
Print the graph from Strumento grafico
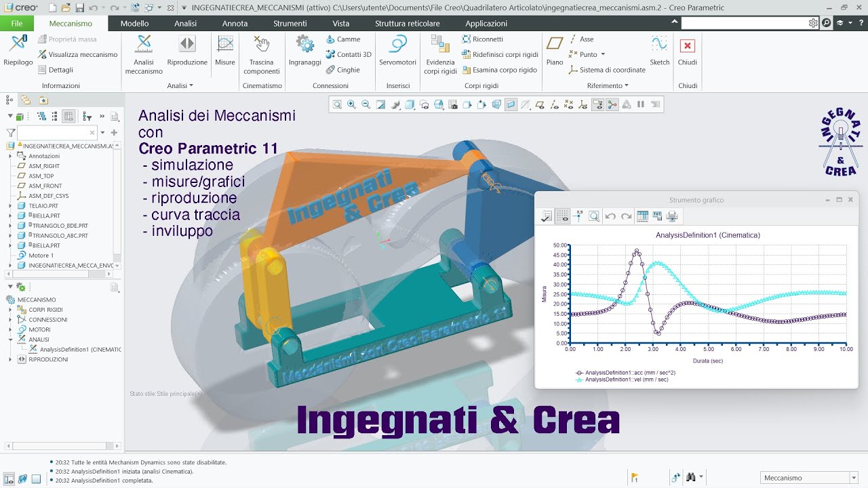(672, 216)
